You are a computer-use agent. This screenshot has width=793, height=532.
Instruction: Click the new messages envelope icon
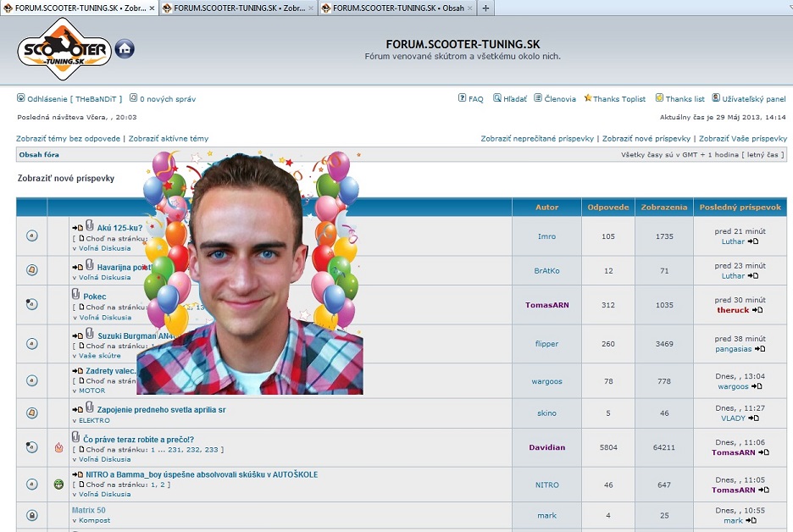click(134, 98)
